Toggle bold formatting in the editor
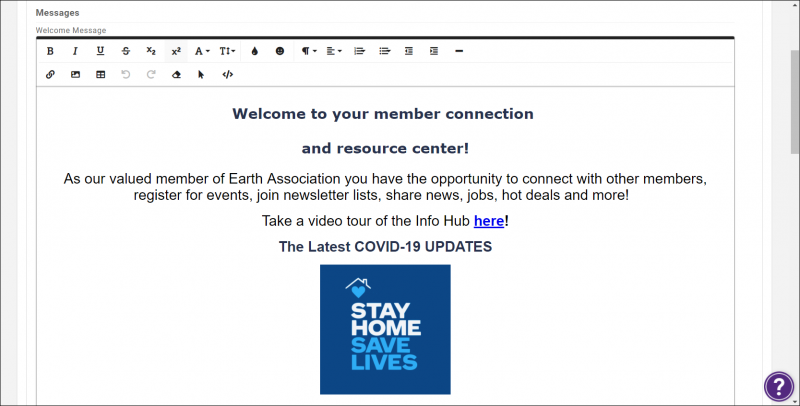This screenshot has width=800, height=406. 50,51
